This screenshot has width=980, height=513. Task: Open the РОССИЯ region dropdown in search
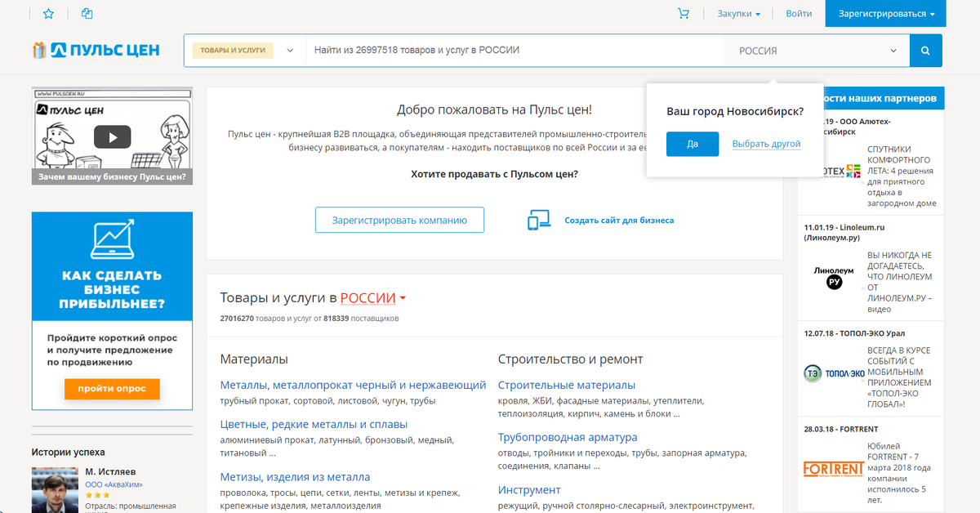[x=816, y=51]
